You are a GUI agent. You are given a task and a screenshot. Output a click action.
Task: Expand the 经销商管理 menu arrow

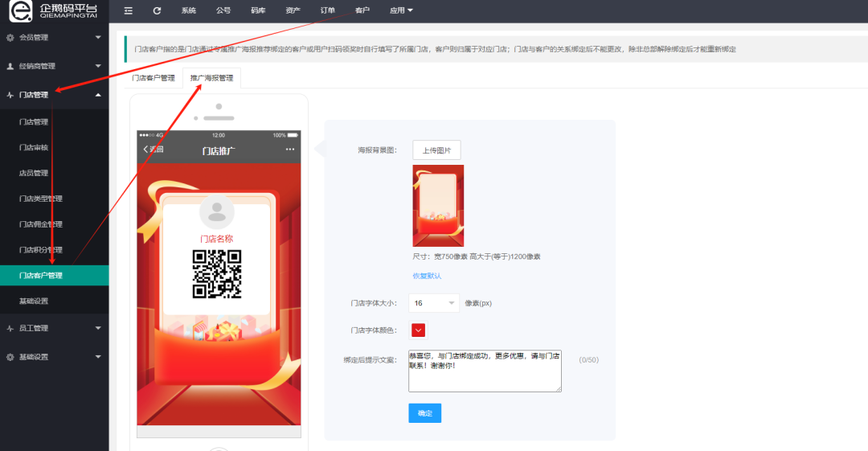98,66
